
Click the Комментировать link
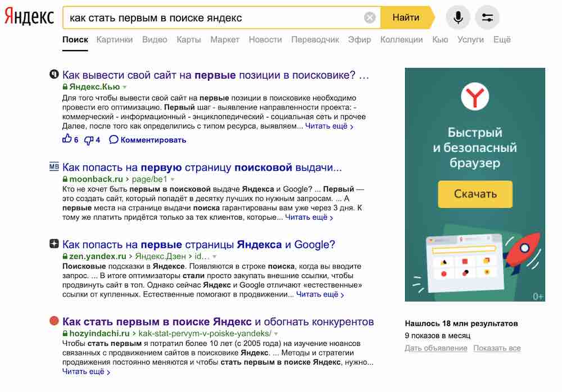[x=153, y=140]
